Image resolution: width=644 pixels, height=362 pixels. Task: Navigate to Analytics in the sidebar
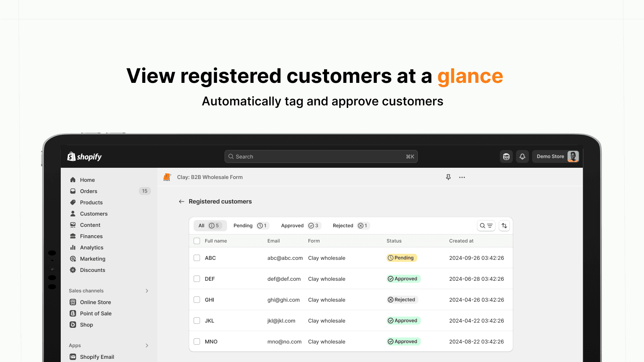[91, 247]
